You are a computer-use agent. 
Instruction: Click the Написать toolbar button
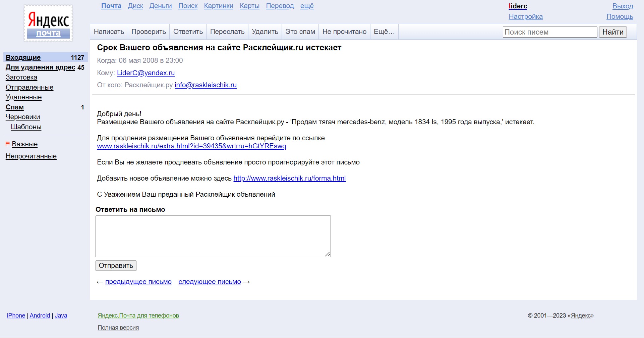109,32
